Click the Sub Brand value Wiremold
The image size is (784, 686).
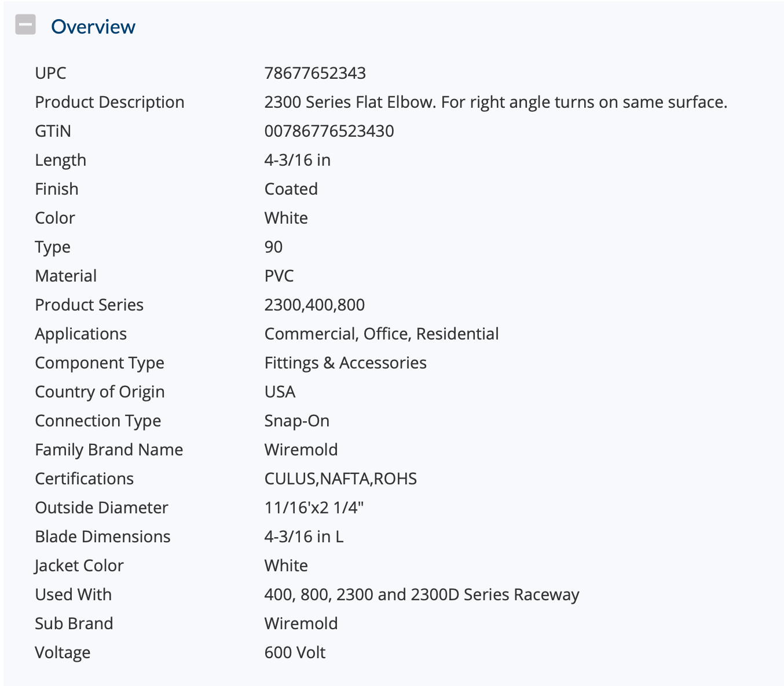point(301,623)
